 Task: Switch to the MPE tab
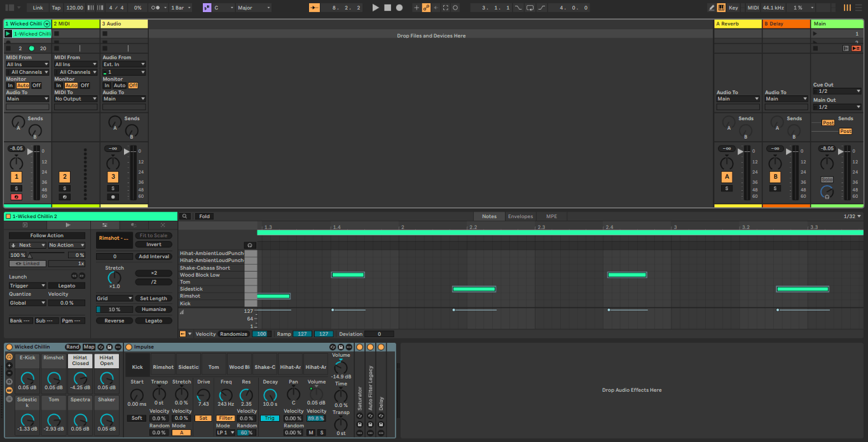click(x=551, y=216)
